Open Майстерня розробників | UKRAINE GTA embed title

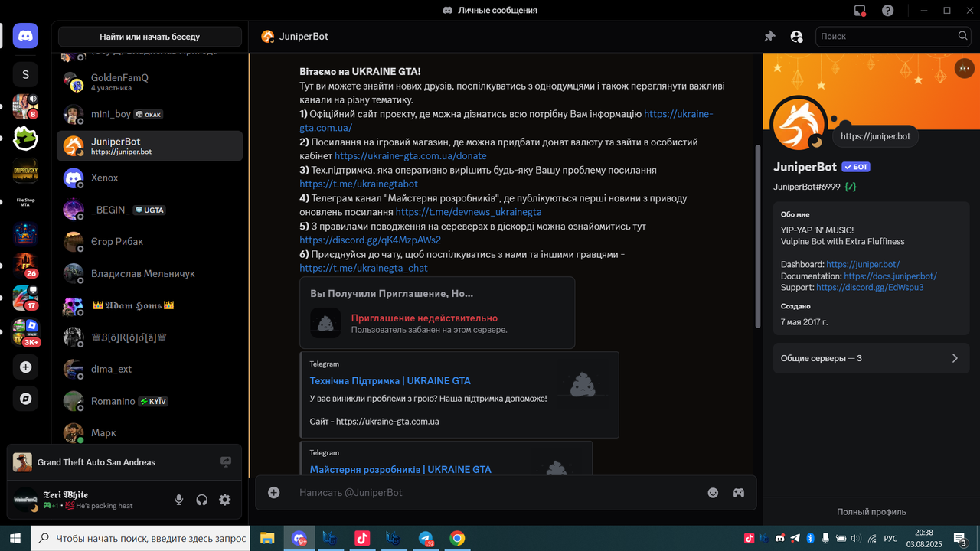point(400,469)
